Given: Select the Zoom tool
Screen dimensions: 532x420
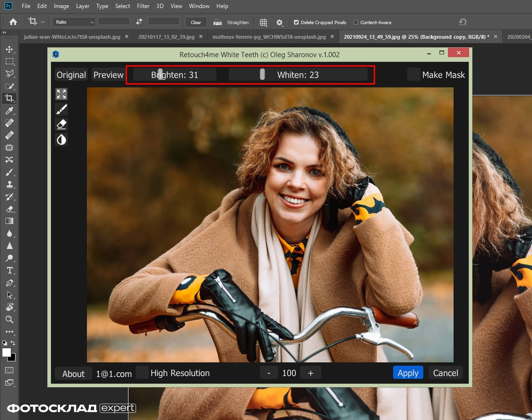Looking at the screenshot, I should coord(9,319).
